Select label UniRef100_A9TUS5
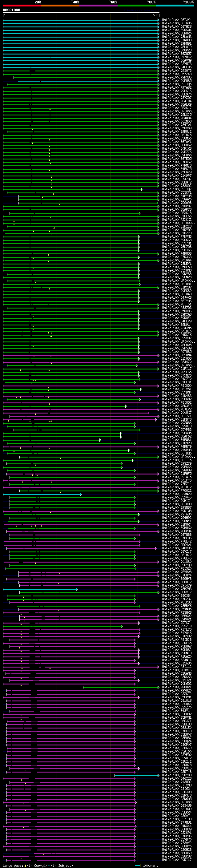The width and height of the screenshot is (197, 868). 177,352
